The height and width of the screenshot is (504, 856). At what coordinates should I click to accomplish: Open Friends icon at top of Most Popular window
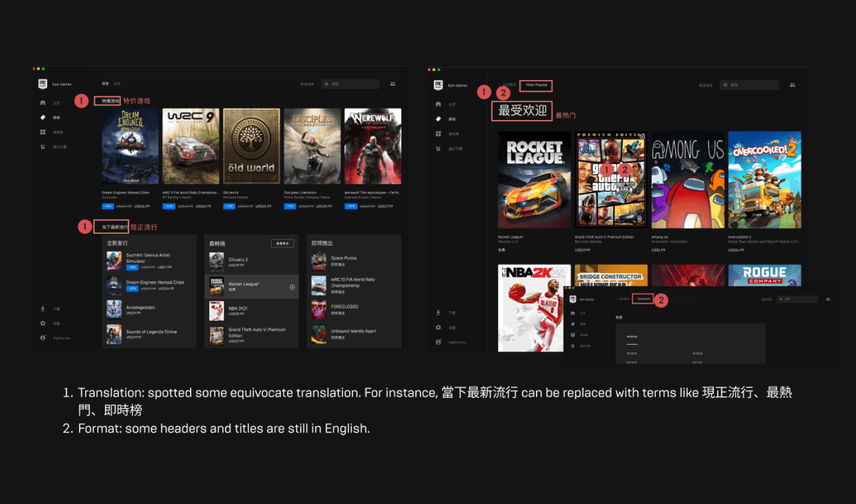click(x=793, y=85)
